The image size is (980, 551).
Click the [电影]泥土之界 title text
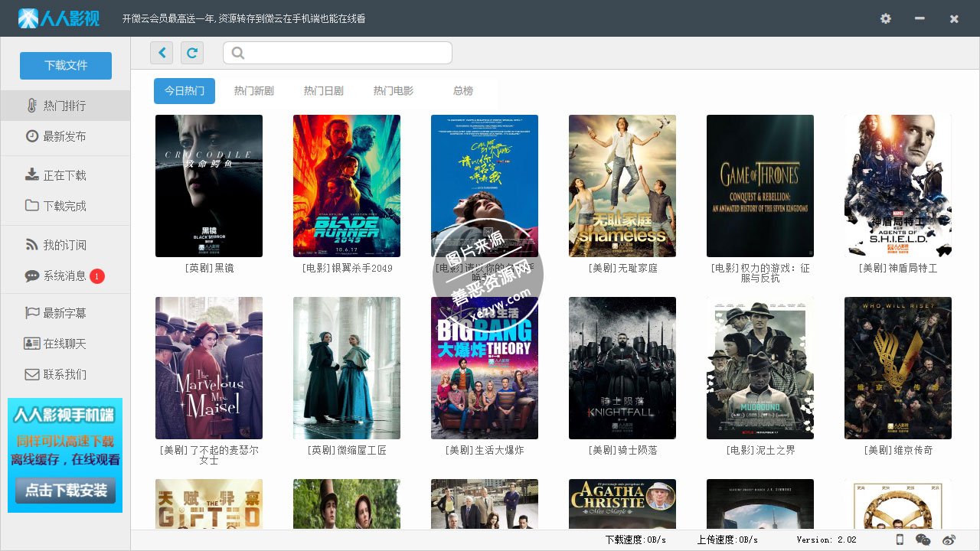(x=760, y=451)
